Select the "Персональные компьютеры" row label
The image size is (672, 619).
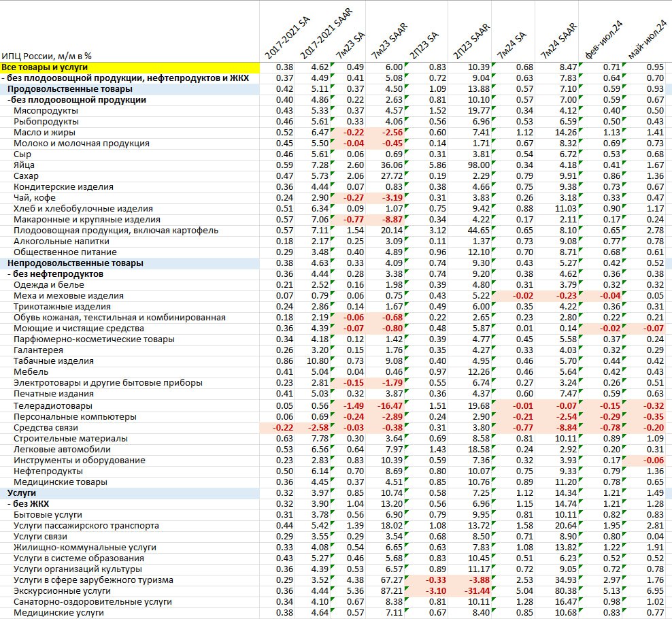point(75,417)
